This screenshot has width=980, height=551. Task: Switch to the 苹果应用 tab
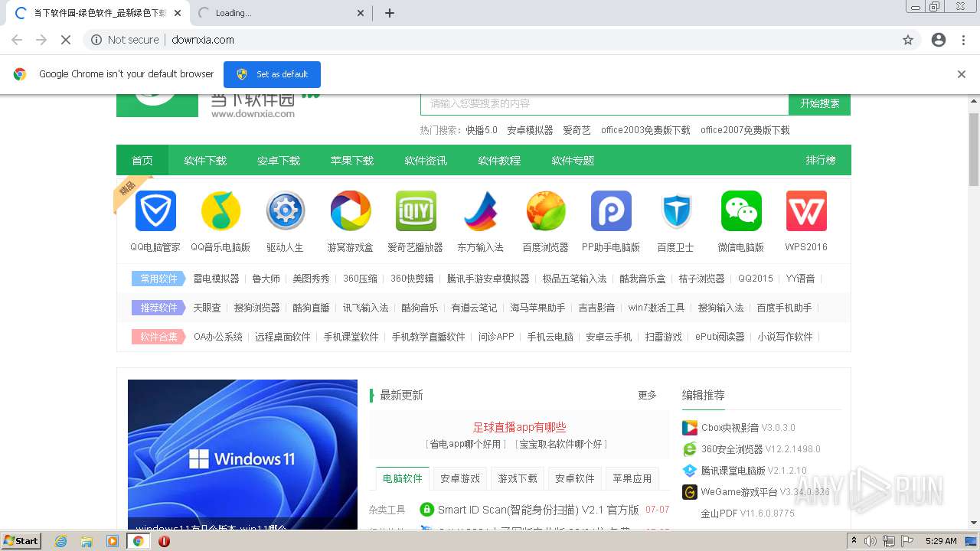tap(632, 478)
